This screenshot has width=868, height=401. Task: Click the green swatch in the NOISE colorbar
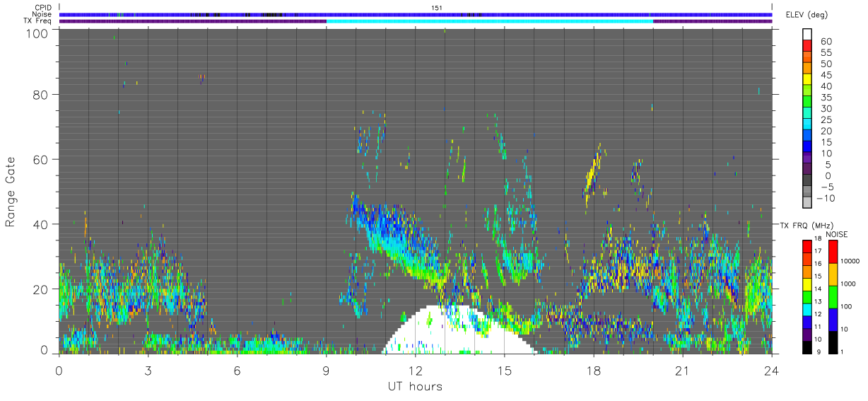pos(832,297)
